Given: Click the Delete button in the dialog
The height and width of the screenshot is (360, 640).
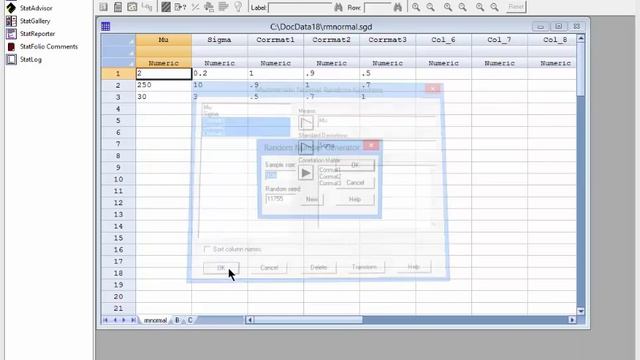Looking at the screenshot, I should (x=318, y=267).
